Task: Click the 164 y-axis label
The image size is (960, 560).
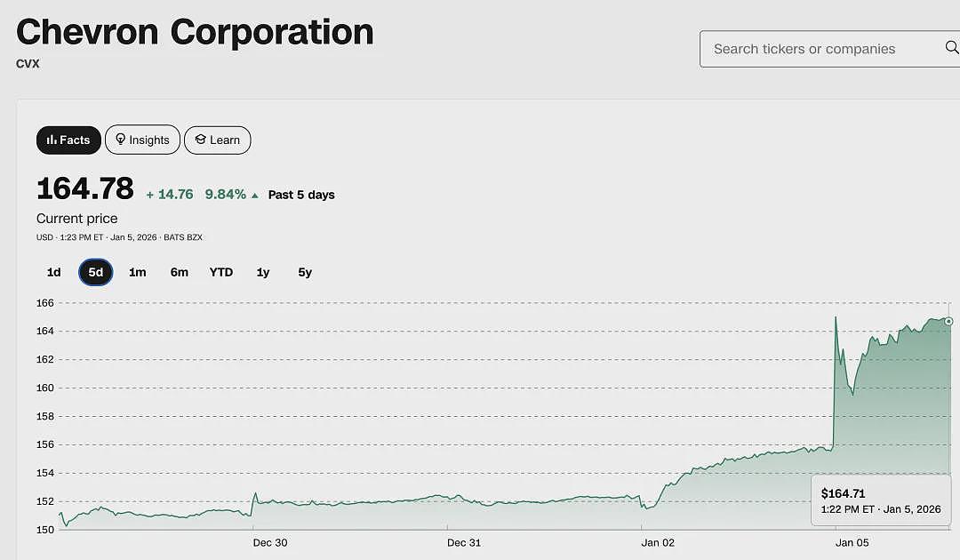Action: (x=45, y=331)
